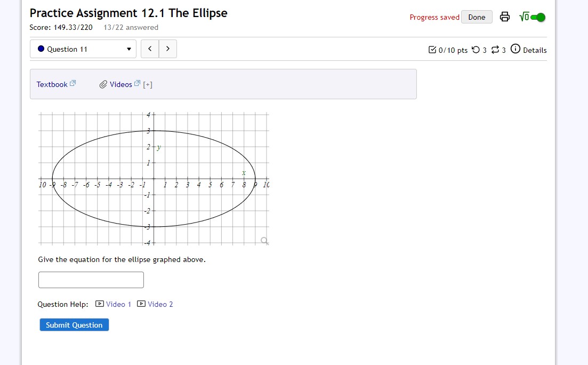Open the Textbook in a new tab
This screenshot has width=588, height=365.
click(x=52, y=84)
